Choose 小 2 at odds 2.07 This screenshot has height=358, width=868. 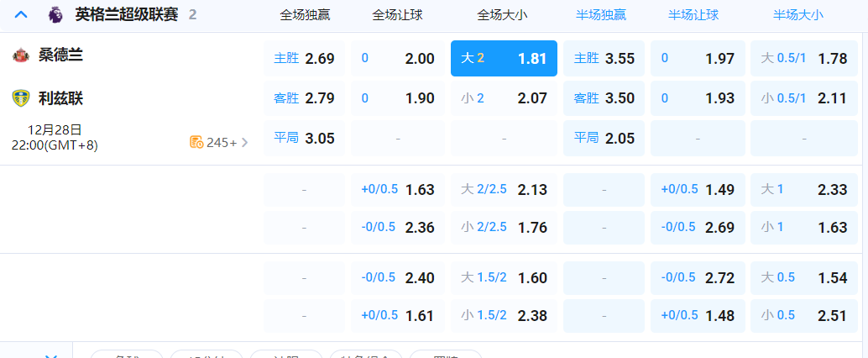(504, 98)
